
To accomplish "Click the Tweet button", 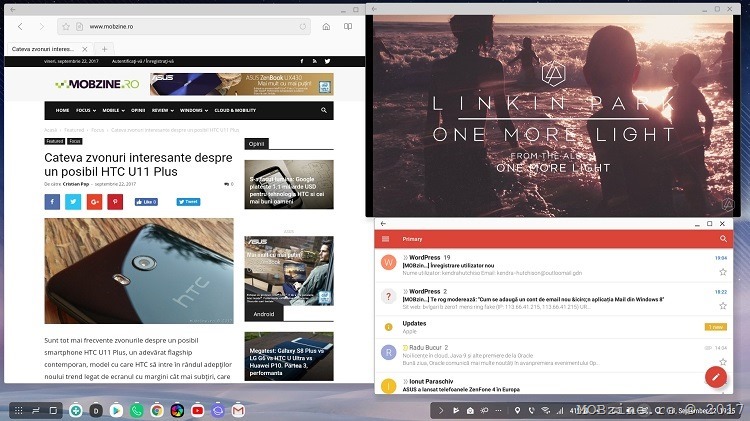I will tap(188, 202).
